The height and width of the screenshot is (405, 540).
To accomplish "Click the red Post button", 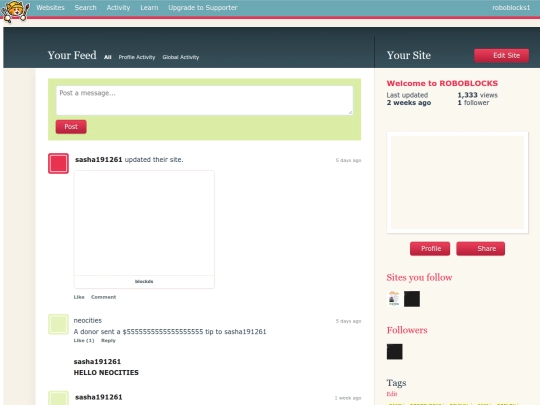I will pos(71,127).
